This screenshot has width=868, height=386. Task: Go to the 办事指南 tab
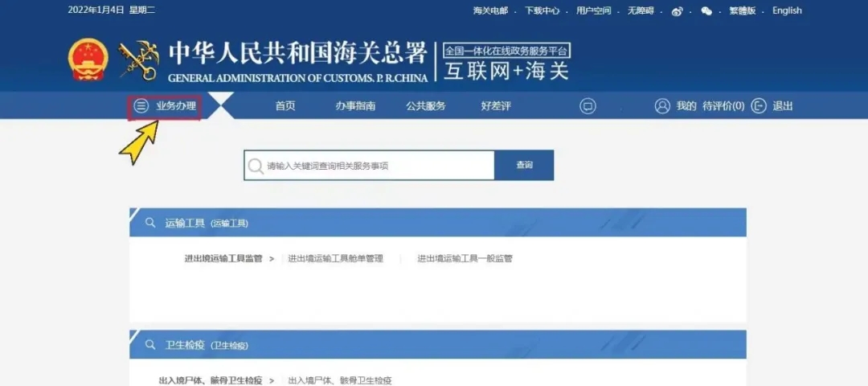[355, 106]
